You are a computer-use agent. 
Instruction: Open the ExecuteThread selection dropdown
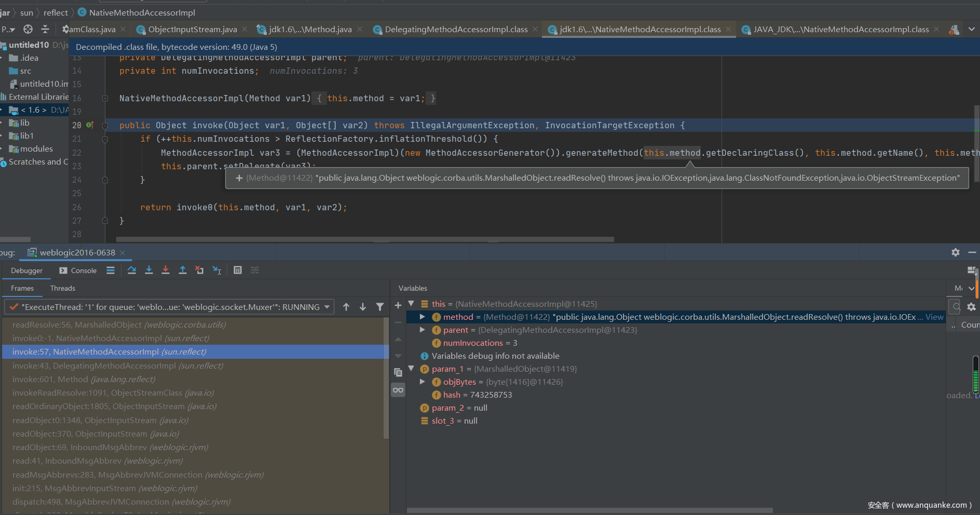pyautogui.click(x=327, y=307)
